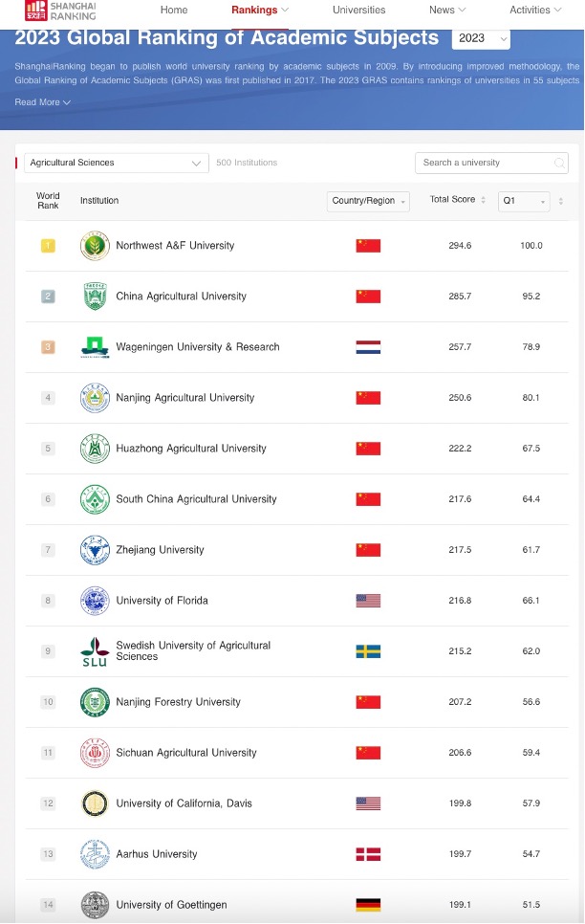Viewport: 585px width, 924px height.
Task: Click Zhejiang University logo
Action: pyautogui.click(x=95, y=550)
